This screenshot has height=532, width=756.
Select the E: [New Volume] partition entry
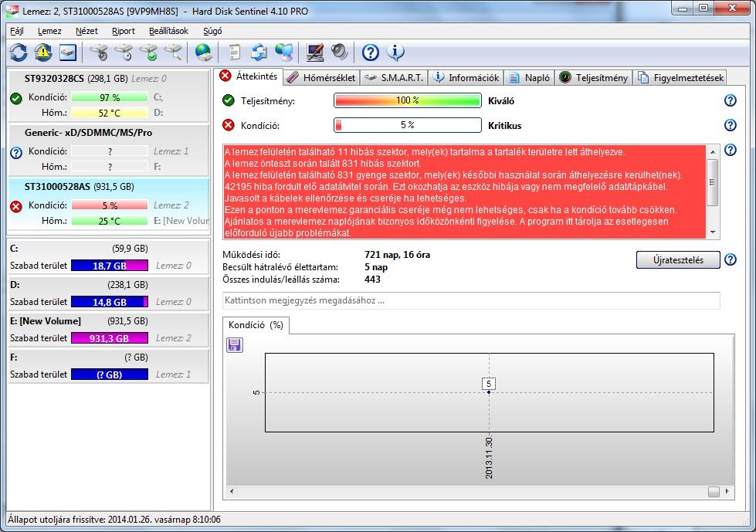pos(108,330)
